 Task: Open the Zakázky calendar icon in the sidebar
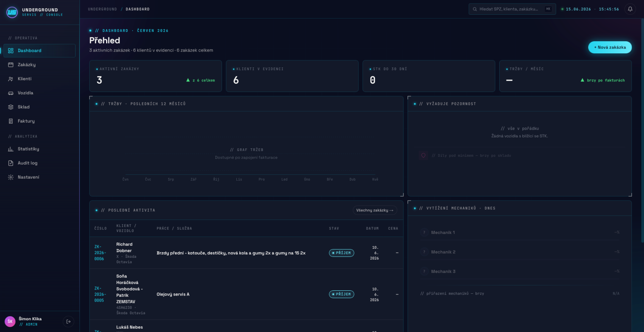pyautogui.click(x=11, y=65)
